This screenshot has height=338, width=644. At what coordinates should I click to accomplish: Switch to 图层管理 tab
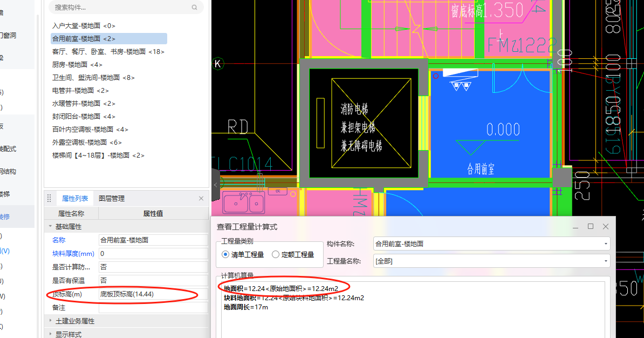click(x=112, y=199)
